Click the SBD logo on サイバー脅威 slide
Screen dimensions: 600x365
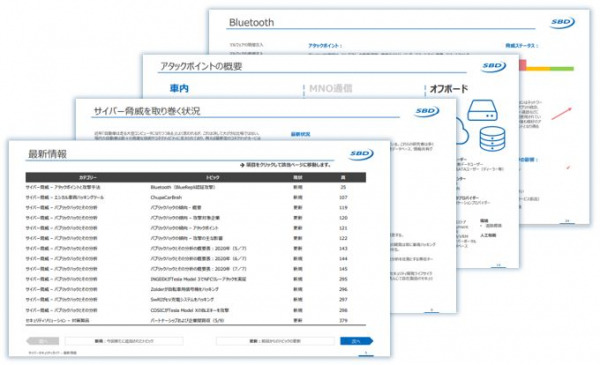click(x=427, y=111)
